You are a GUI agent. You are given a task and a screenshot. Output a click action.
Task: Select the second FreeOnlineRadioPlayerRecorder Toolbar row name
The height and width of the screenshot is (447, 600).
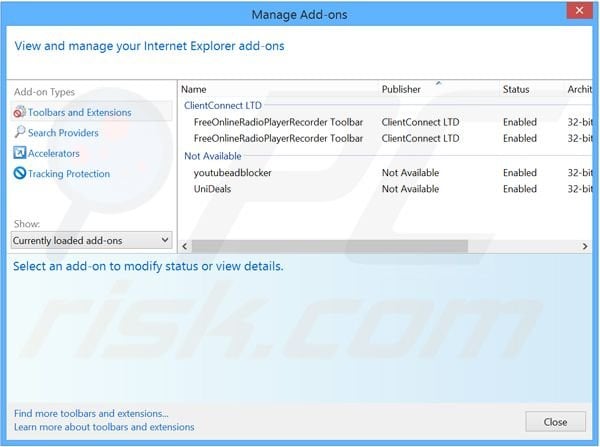click(278, 138)
